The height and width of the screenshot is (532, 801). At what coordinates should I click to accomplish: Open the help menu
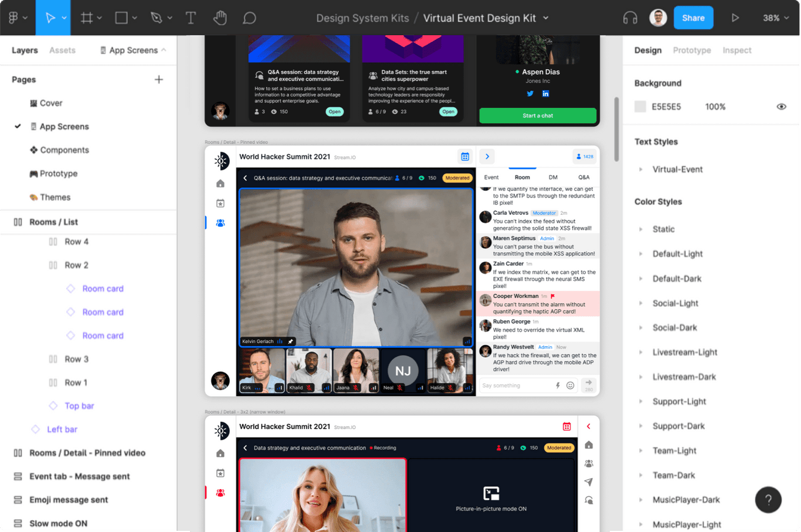(768, 499)
